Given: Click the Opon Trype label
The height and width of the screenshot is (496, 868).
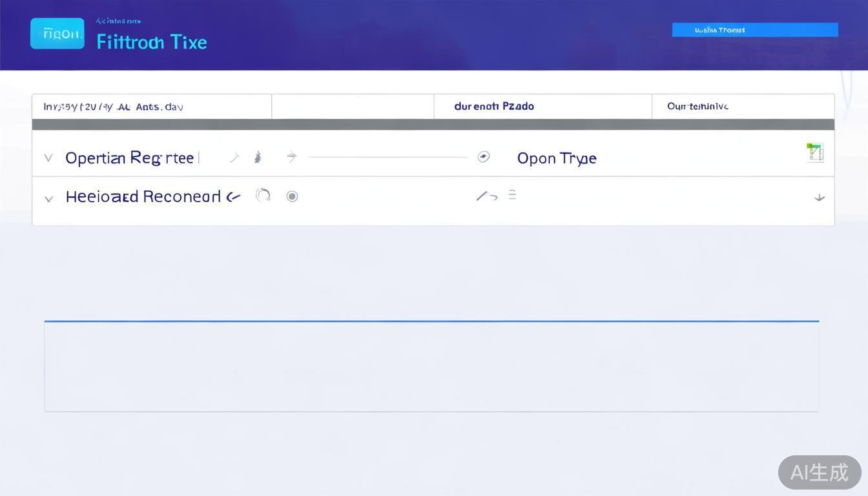Looking at the screenshot, I should coord(557,158).
